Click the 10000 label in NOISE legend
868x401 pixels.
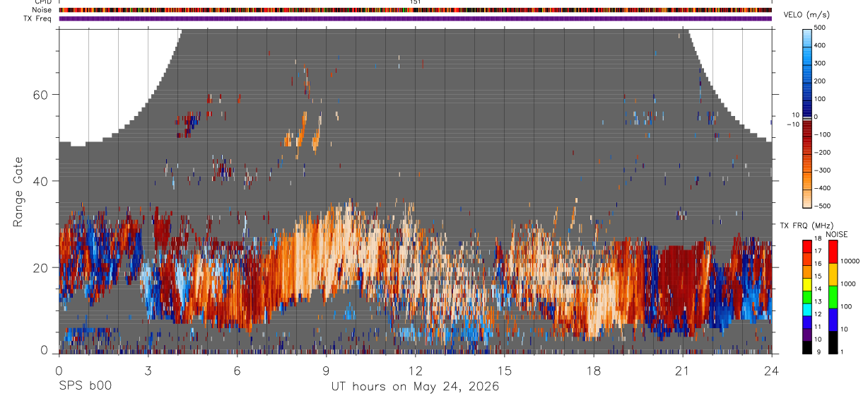(850, 261)
